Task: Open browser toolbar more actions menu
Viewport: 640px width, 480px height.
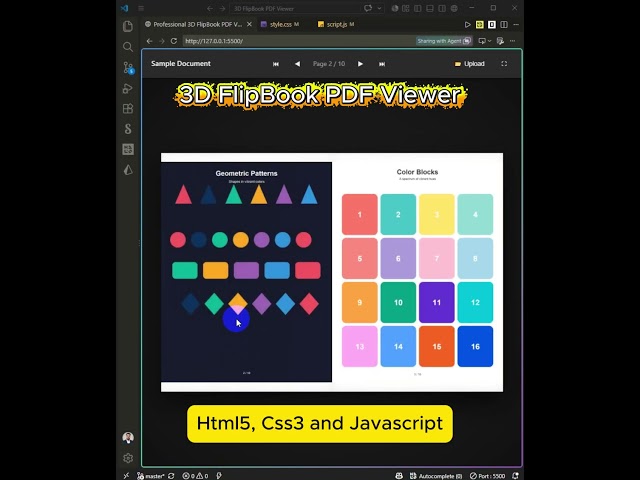Action: pos(513,41)
